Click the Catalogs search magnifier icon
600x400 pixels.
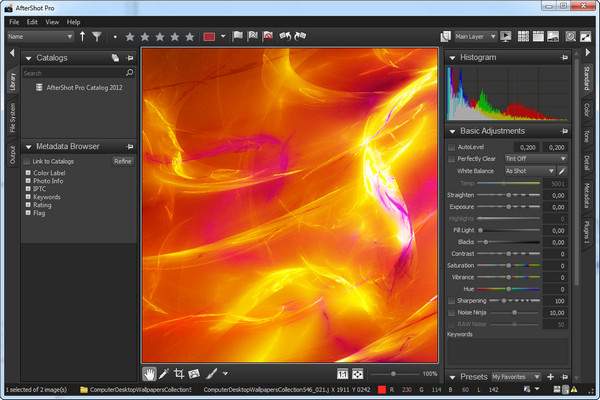coord(130,73)
